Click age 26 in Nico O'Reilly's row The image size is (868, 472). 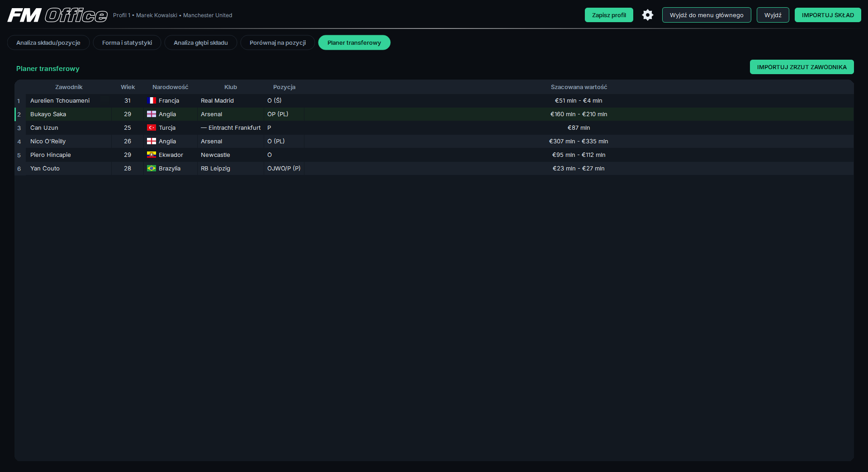128,141
